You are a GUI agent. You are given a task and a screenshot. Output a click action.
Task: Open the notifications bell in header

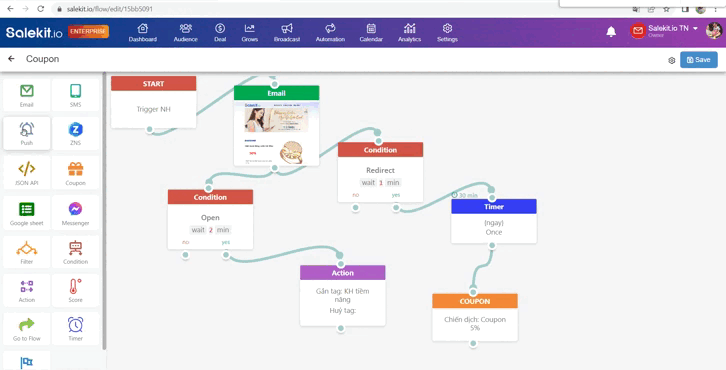611,31
